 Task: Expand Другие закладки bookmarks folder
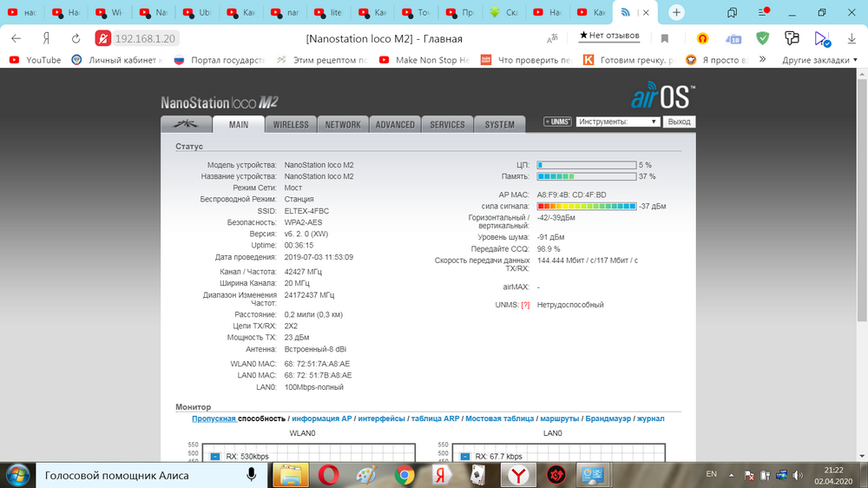pyautogui.click(x=819, y=60)
